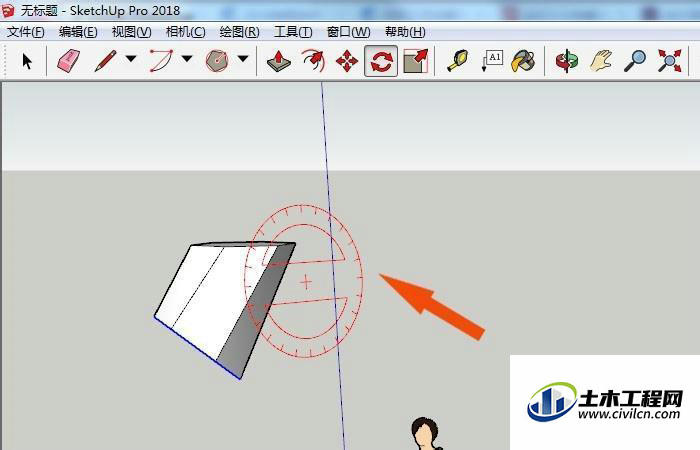This screenshot has width=700, height=450.
Task: Select the Arc tool
Action: click(161, 61)
